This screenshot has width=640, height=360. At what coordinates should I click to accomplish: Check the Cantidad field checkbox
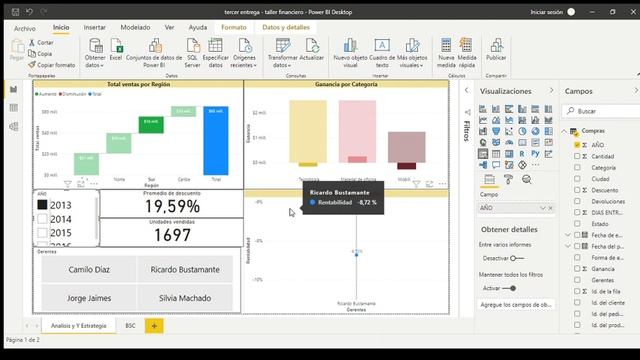pyautogui.click(x=577, y=156)
